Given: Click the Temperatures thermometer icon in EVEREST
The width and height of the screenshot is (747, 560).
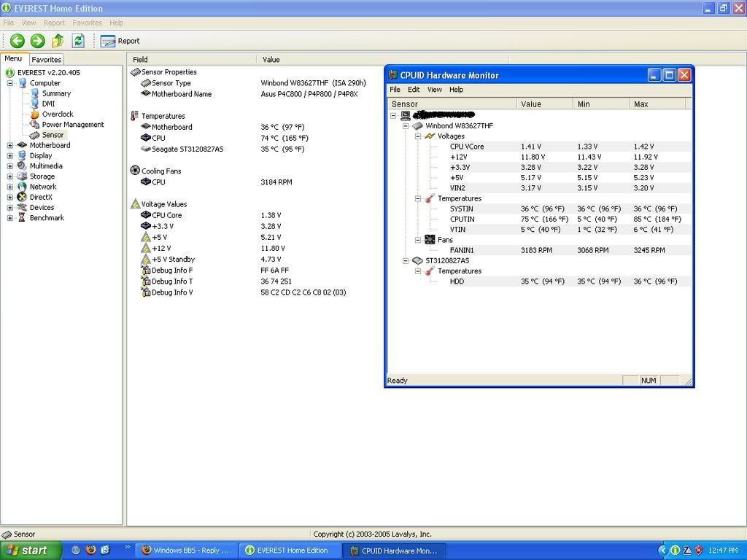Looking at the screenshot, I should 135,116.
